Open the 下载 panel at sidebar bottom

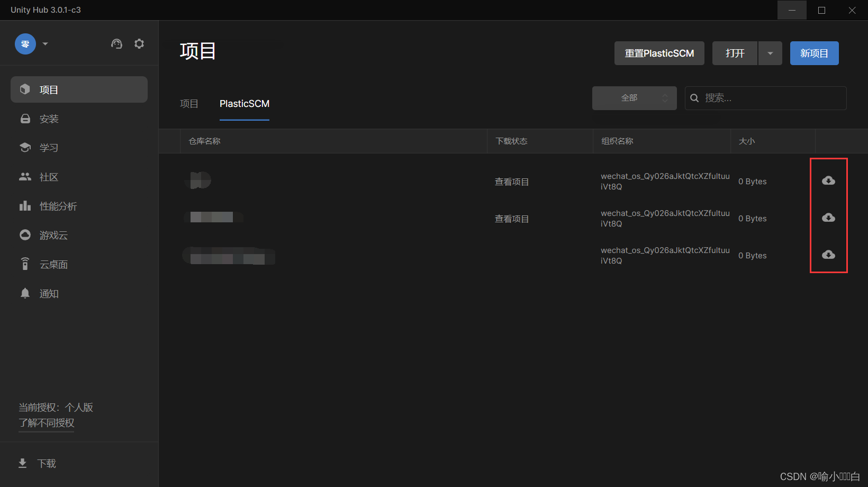[37, 464]
